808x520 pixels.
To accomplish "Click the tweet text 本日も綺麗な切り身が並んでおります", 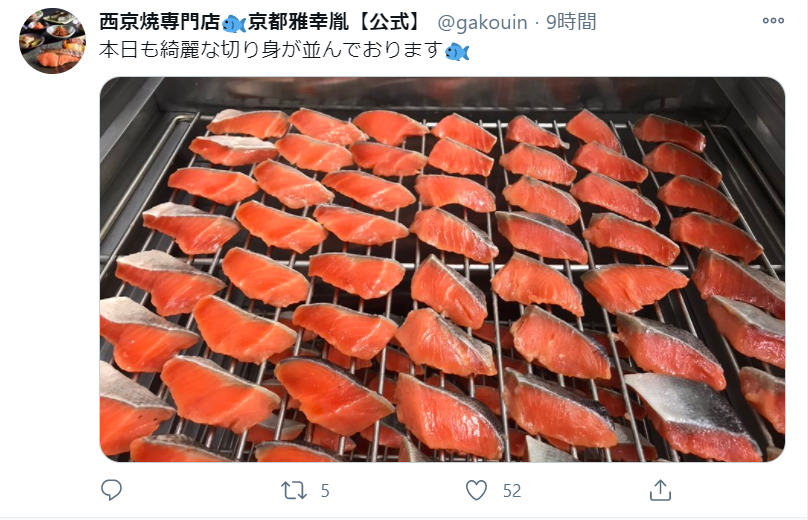I will pos(271,50).
